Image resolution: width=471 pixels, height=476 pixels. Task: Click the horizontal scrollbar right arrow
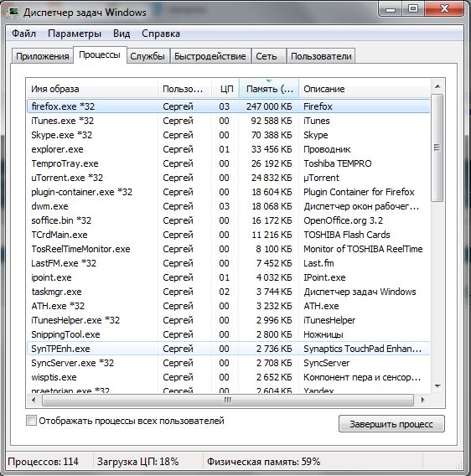pos(422,401)
